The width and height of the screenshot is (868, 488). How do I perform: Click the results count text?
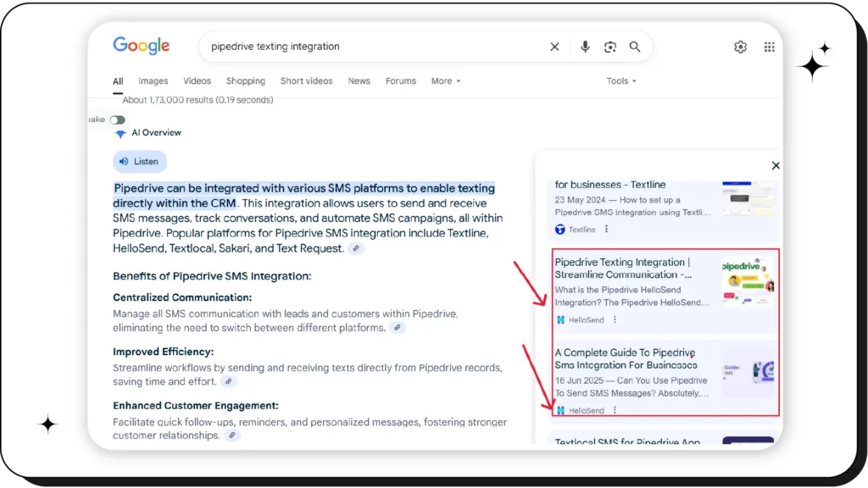tap(198, 100)
